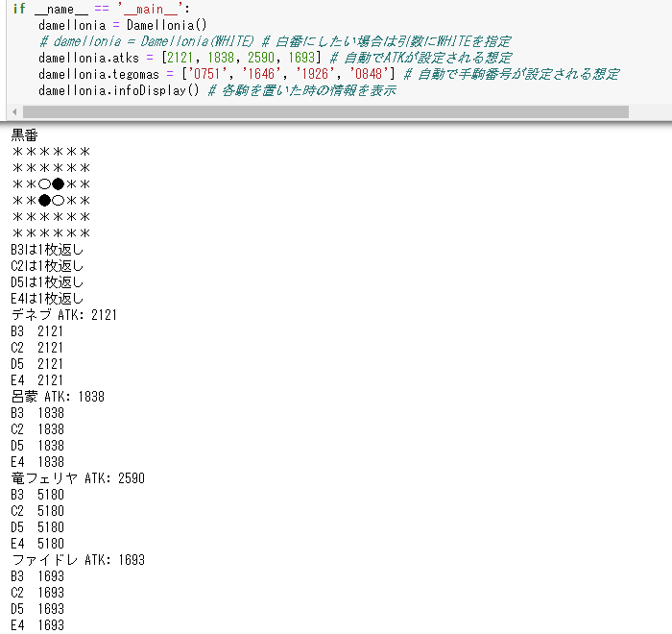Click the board row ＊＊○●＊＊
The height and width of the screenshot is (634, 672).
[51, 184]
